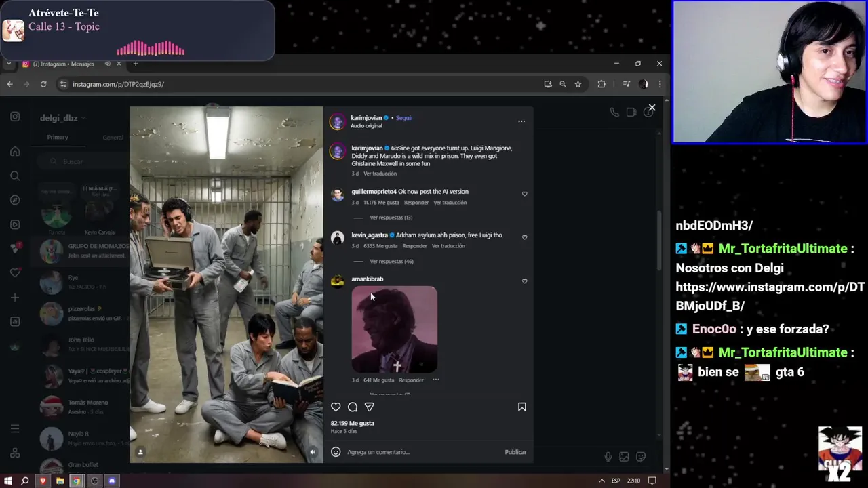Open Notifications heart in sidebar

pos(15,273)
